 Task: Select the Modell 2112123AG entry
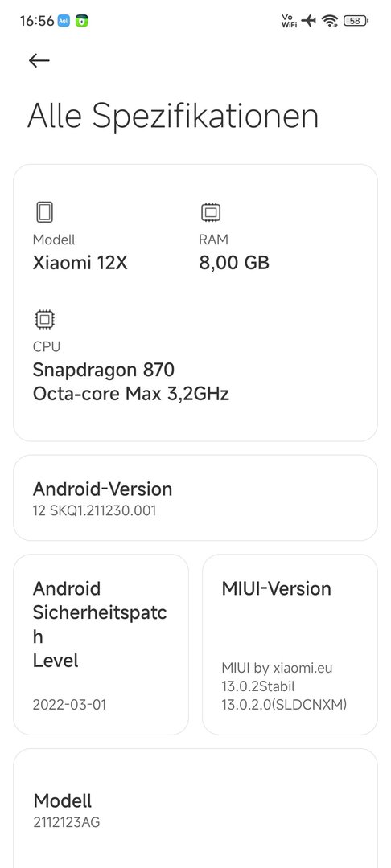click(x=195, y=810)
